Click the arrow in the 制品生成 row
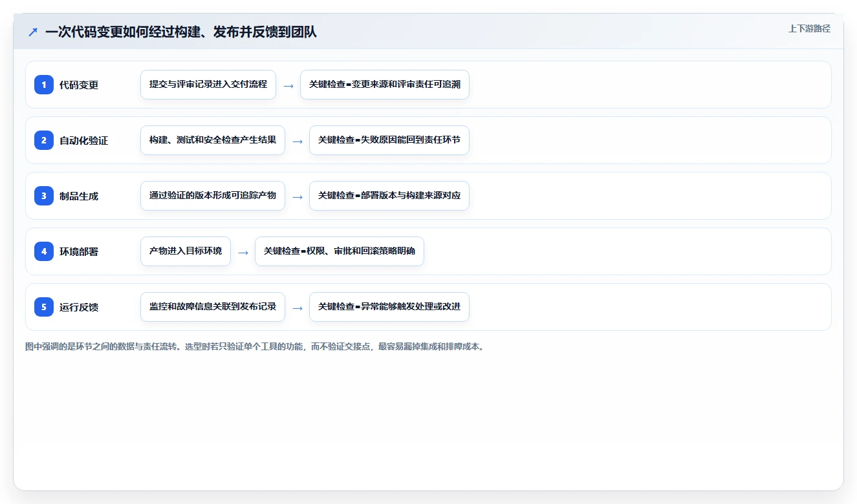Viewport: 857px width, 504px height. pyautogui.click(x=298, y=196)
